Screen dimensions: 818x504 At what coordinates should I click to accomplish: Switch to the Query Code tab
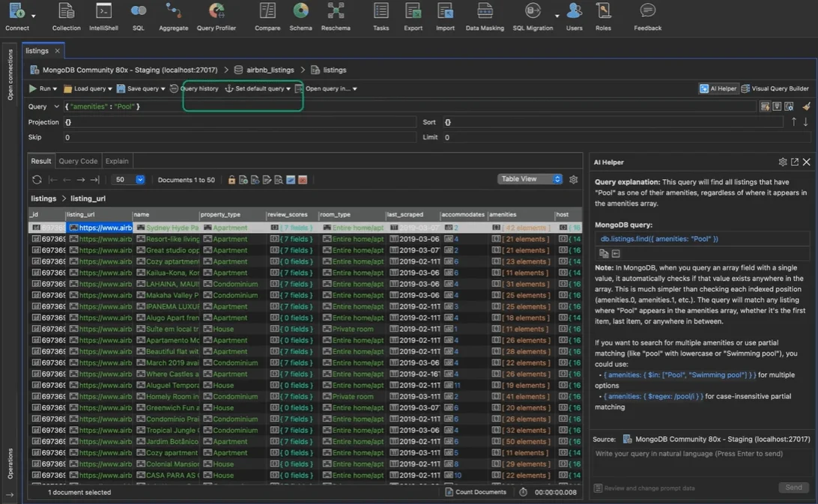point(78,161)
